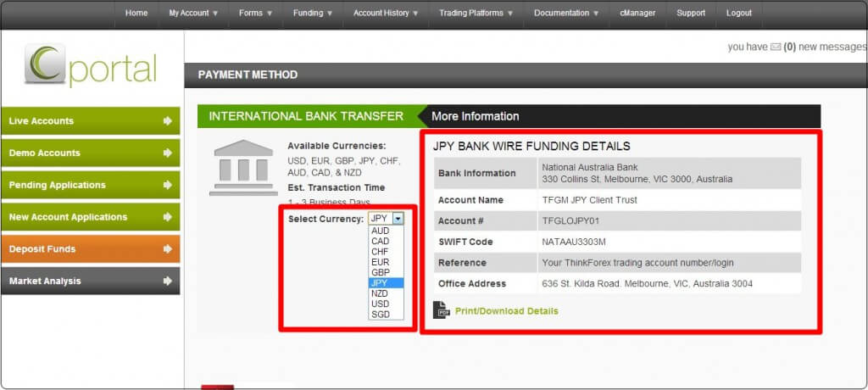Click the Est. Transaction Time label
Viewport: 868px width, 390px height.
336,188
